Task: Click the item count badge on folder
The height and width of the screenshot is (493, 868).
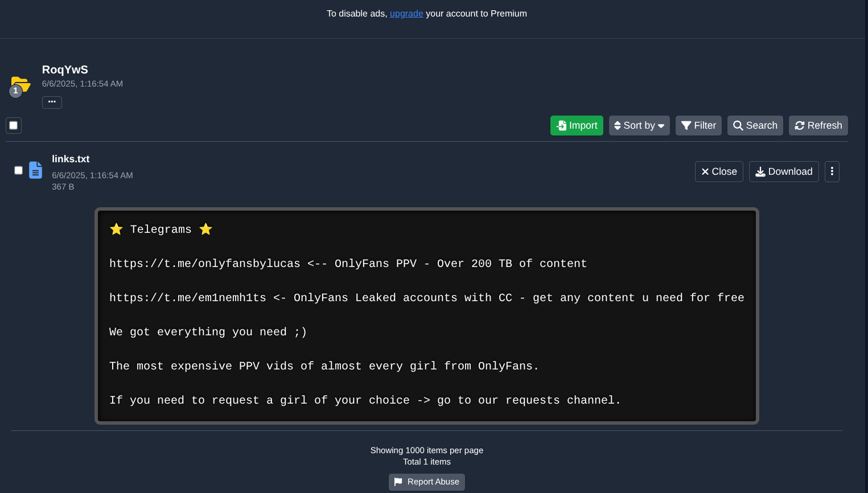Action: (x=15, y=91)
